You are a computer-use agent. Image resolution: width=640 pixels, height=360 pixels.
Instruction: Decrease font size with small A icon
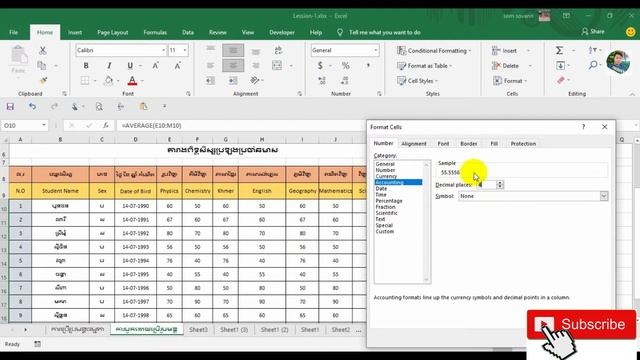click(178, 65)
